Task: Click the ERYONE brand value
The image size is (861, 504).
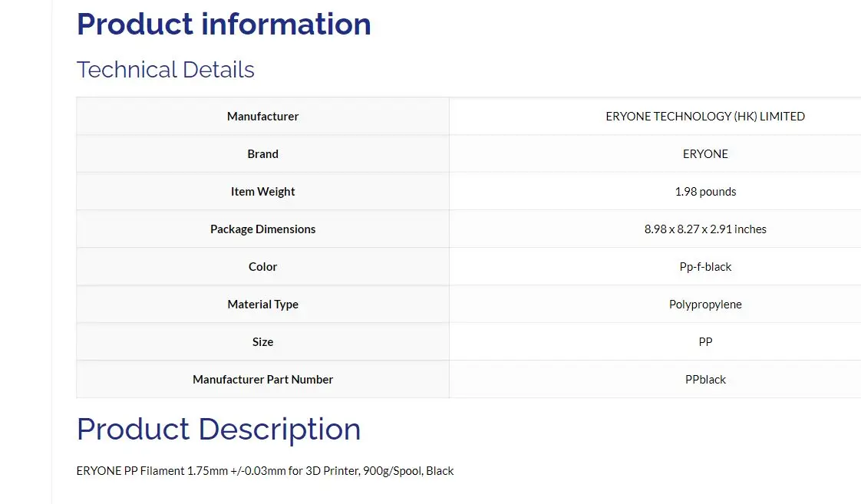Action: 705,153
